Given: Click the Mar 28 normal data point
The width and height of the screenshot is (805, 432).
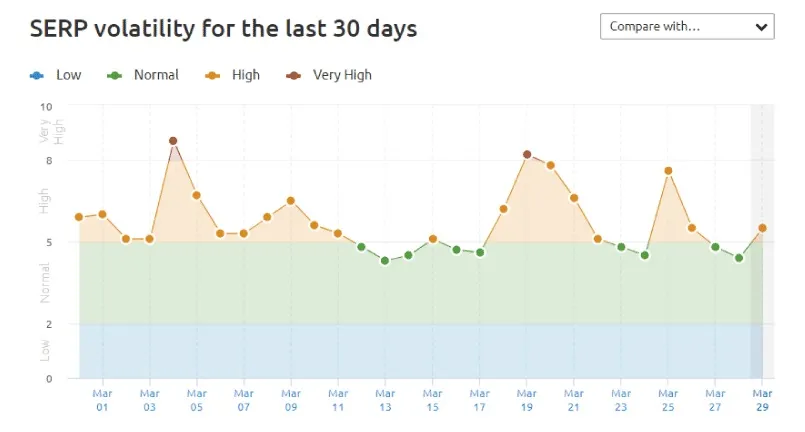Looking at the screenshot, I should coord(739,258).
